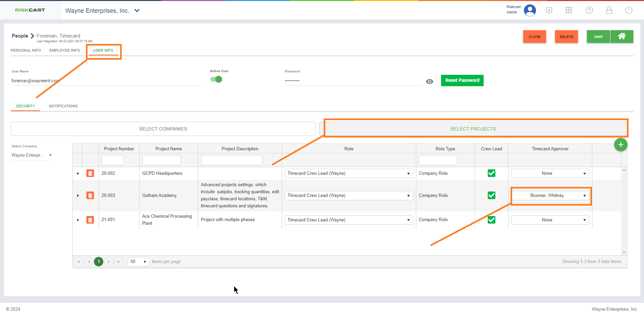644x316 pixels.
Task: Sort by Timecard Approver column header
Action: [550, 149]
